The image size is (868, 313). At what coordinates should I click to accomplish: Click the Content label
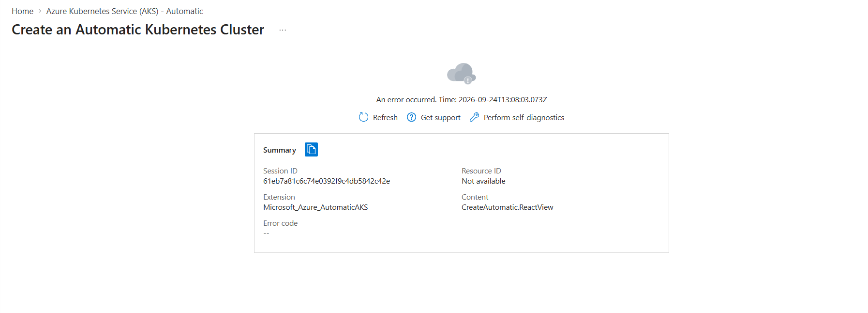475,197
